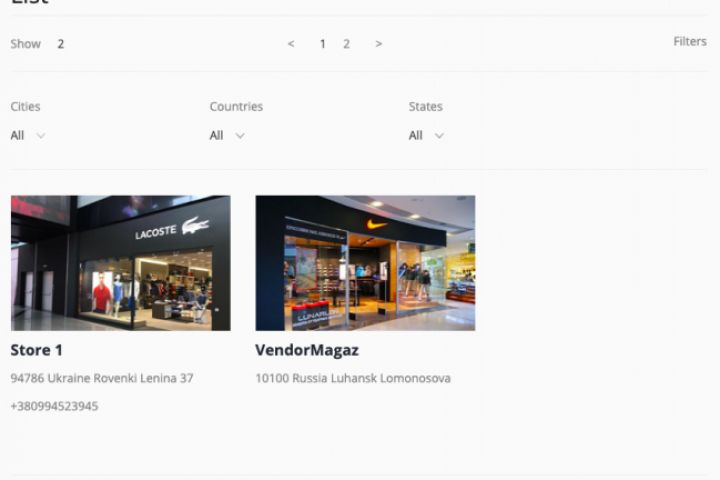Click the All value under Cities
The image size is (720, 480).
point(17,136)
